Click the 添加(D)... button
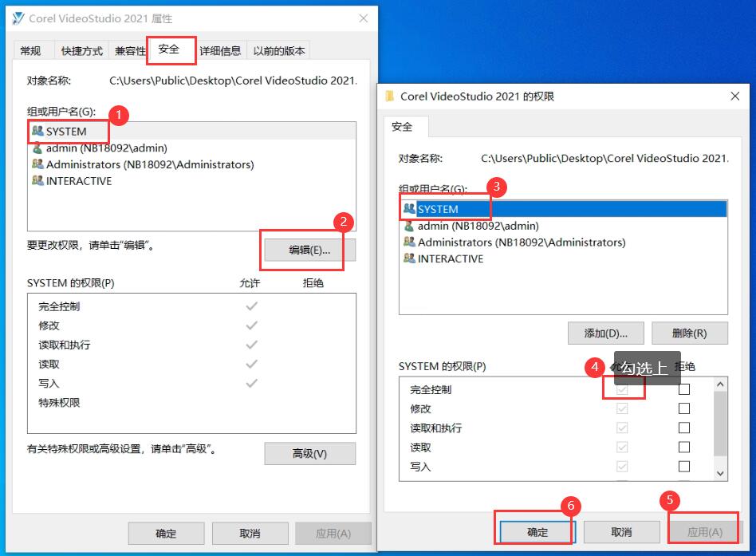The height and width of the screenshot is (556, 756). (x=605, y=333)
